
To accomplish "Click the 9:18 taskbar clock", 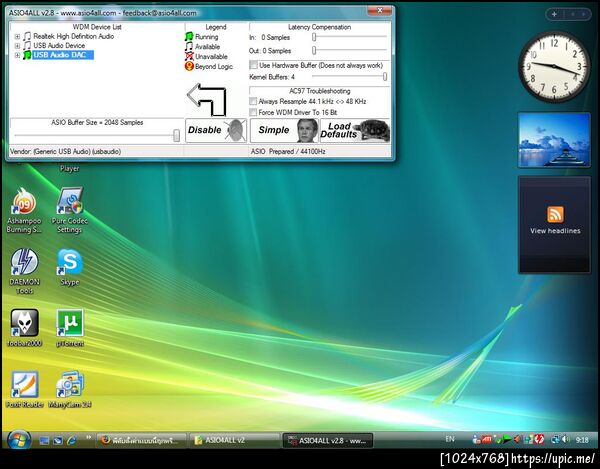I will (582, 440).
